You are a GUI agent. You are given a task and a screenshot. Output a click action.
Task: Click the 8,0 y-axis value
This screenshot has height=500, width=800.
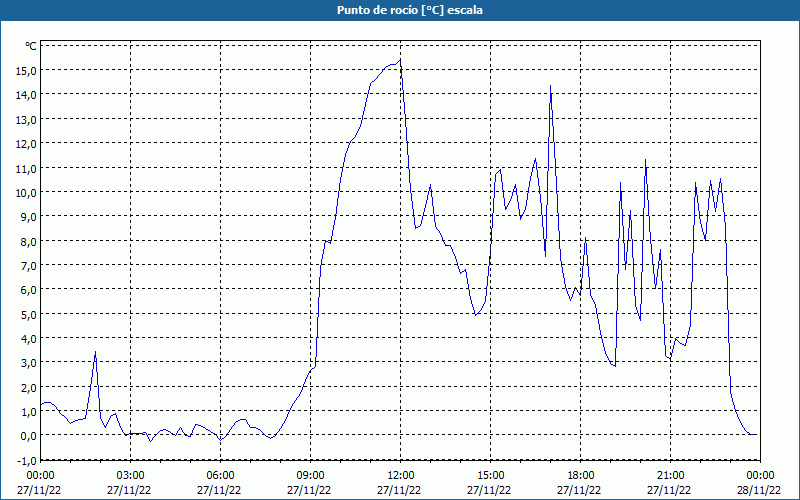tap(29, 241)
